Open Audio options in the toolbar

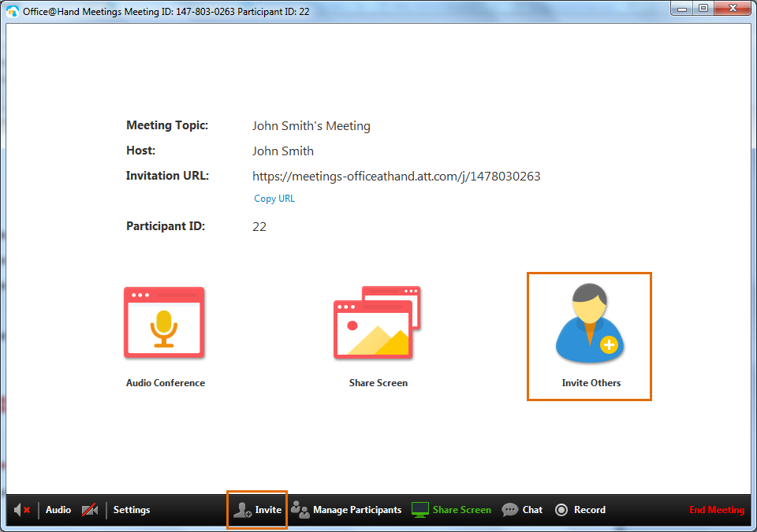pyautogui.click(x=58, y=510)
